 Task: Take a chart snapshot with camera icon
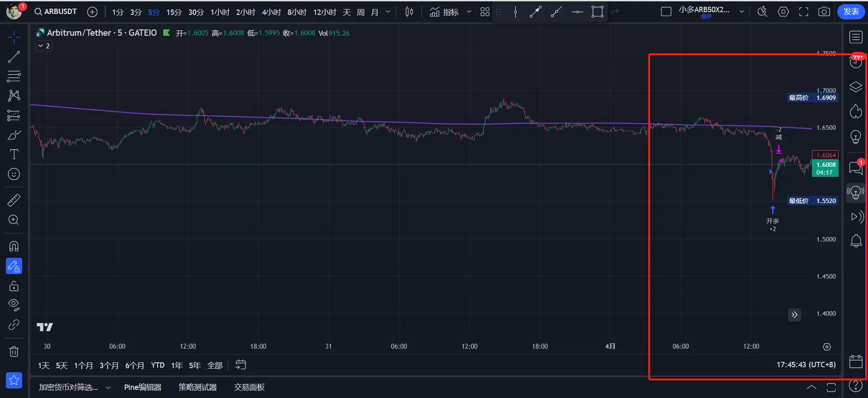point(824,12)
